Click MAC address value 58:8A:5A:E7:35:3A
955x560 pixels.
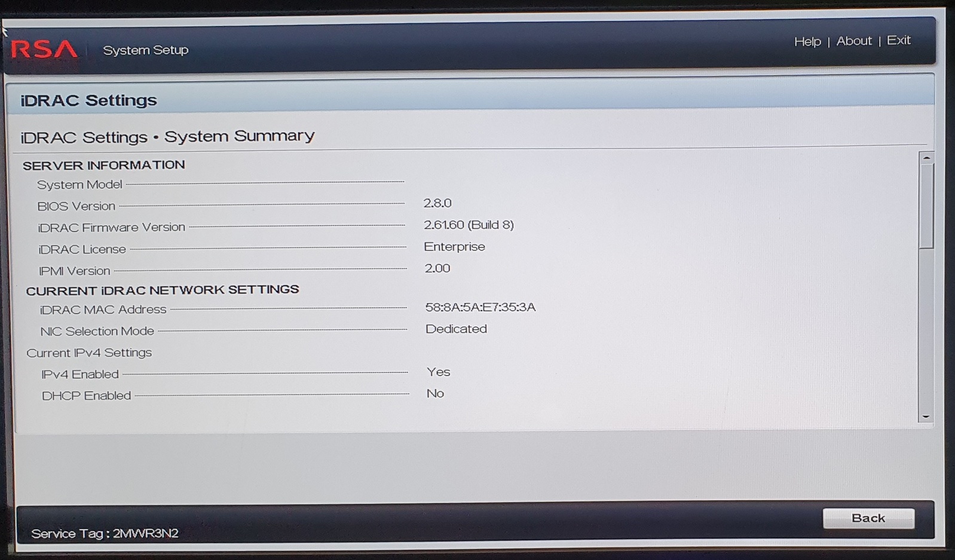click(x=480, y=307)
